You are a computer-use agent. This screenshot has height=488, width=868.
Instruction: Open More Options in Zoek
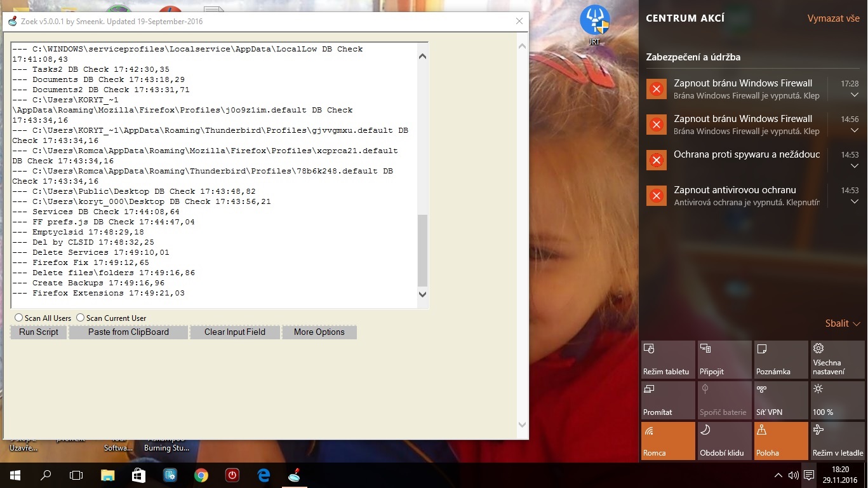(x=319, y=332)
